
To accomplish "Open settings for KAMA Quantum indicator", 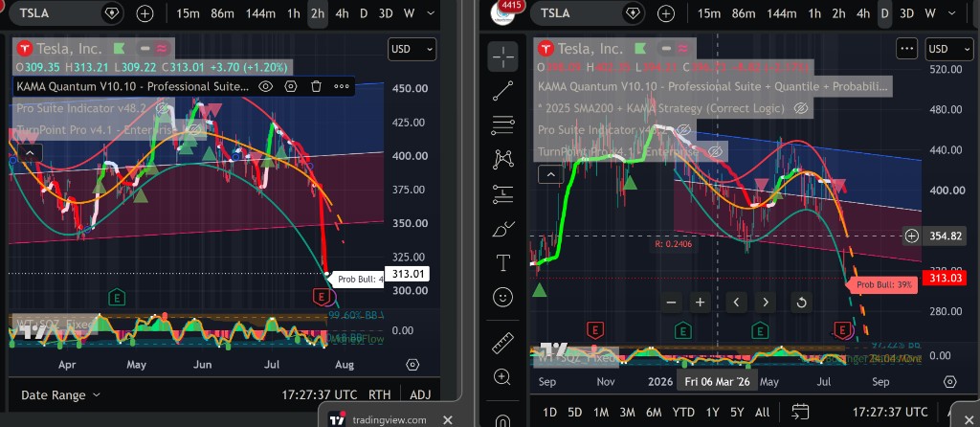I will [x=291, y=87].
